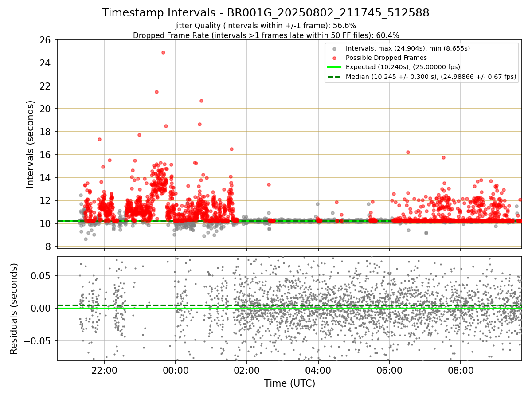
Task: Click the 'Dropped Frame Rate' subtitle line
Action: (266, 35)
